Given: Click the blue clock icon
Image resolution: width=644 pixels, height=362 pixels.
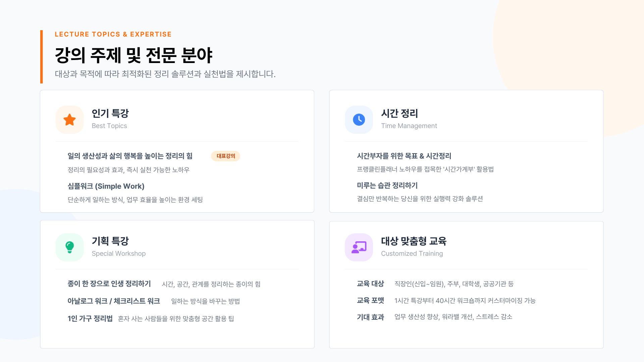Looking at the screenshot, I should [359, 120].
